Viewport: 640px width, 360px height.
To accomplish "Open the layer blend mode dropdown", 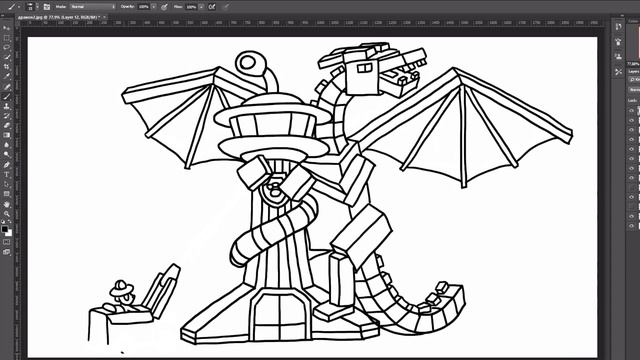I will [634, 90].
